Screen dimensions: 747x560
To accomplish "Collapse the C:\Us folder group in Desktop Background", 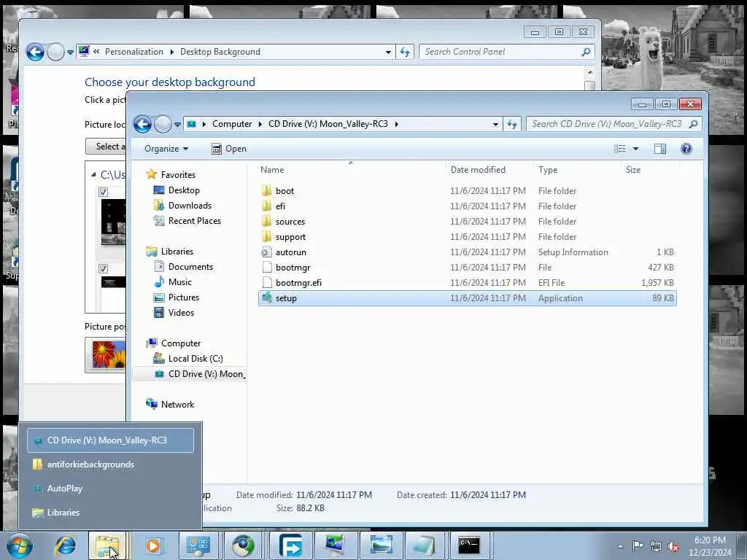I will click(x=93, y=175).
